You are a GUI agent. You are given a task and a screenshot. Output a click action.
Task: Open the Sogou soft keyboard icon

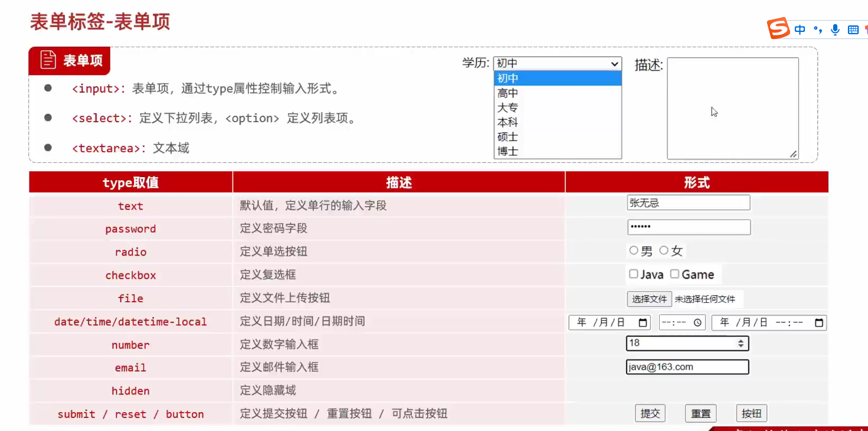pyautogui.click(x=853, y=30)
